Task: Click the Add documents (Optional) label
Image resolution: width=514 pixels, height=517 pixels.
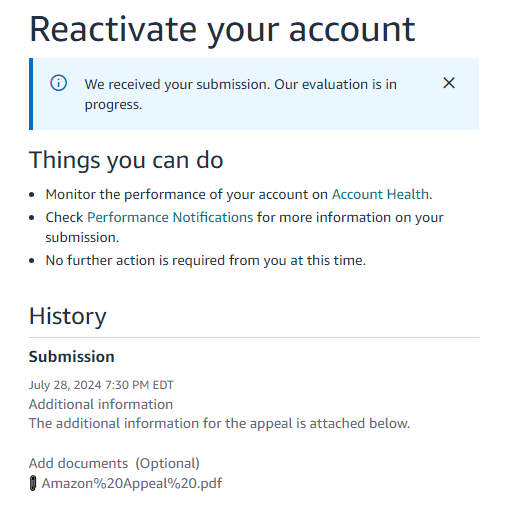Action: (114, 463)
